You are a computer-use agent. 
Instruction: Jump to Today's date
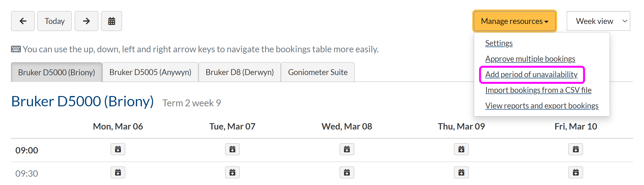click(55, 21)
